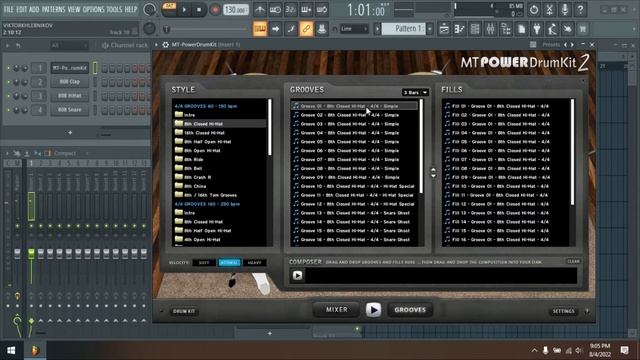Click the microphone recording icon
Viewport: 640px width, 360px height.
565,9
